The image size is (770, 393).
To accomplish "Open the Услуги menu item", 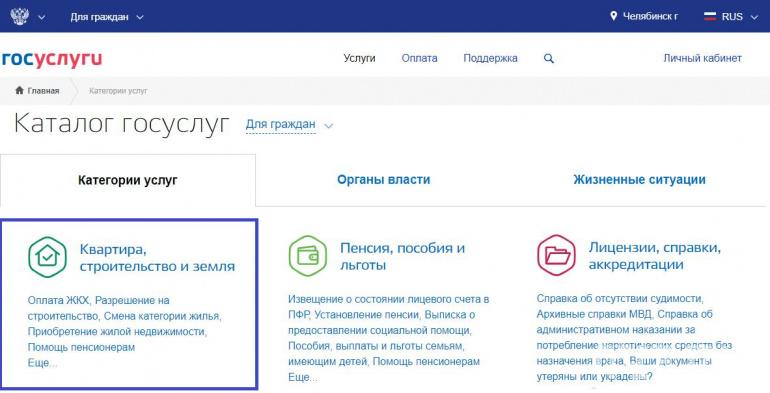I will pos(359,58).
